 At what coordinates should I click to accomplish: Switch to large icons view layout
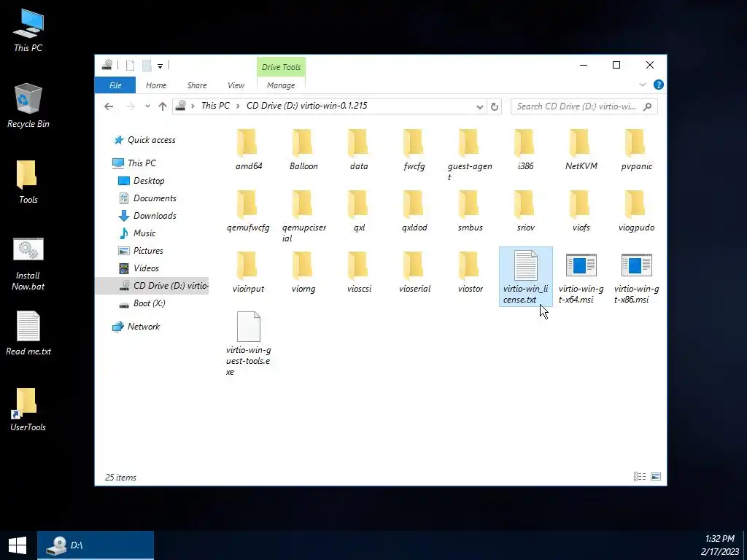pyautogui.click(x=656, y=477)
